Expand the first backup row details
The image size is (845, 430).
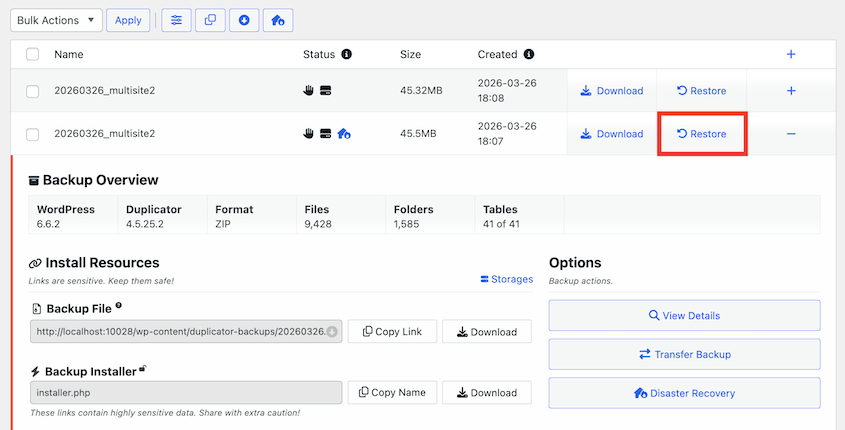point(791,91)
